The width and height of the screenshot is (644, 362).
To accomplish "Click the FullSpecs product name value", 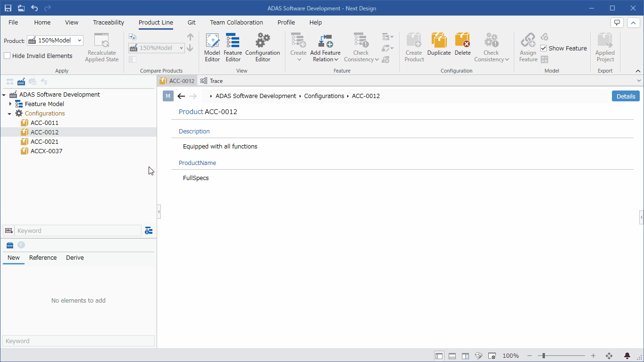I will point(196,178).
